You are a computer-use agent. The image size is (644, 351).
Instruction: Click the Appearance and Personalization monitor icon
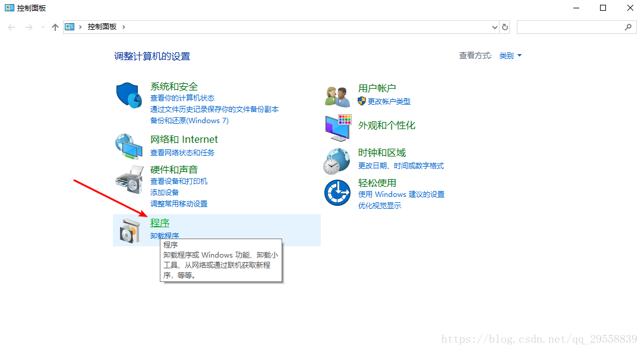pos(338,128)
